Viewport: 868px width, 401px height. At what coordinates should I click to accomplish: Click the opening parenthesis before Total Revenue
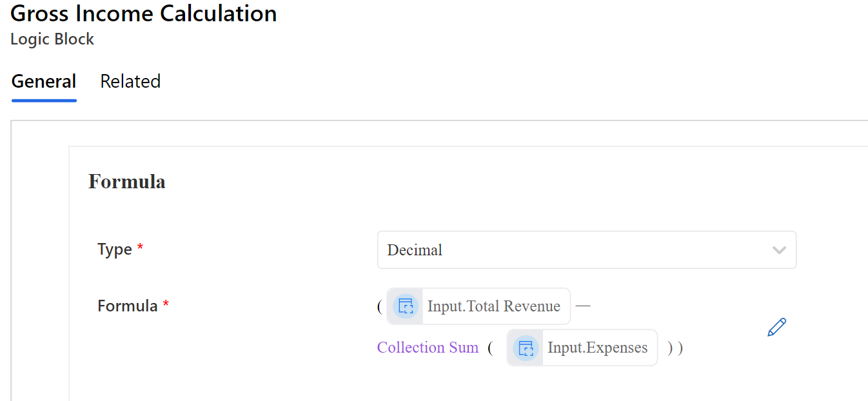380,306
